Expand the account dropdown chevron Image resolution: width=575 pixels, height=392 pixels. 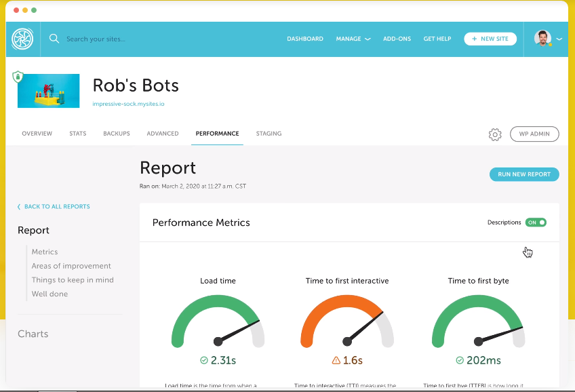(x=559, y=39)
